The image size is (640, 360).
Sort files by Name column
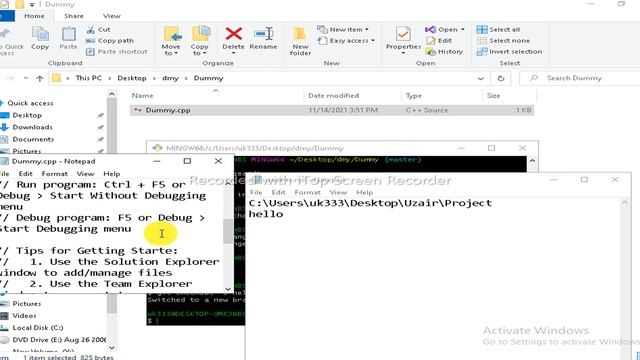[x=142, y=96]
